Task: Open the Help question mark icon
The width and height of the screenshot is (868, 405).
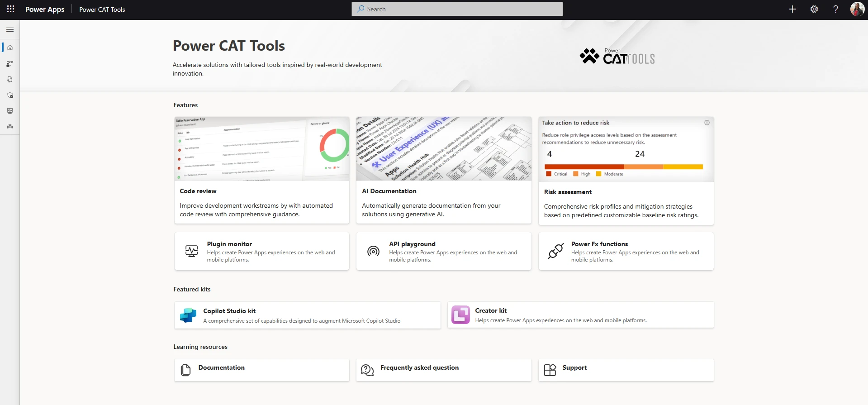Action: click(835, 9)
